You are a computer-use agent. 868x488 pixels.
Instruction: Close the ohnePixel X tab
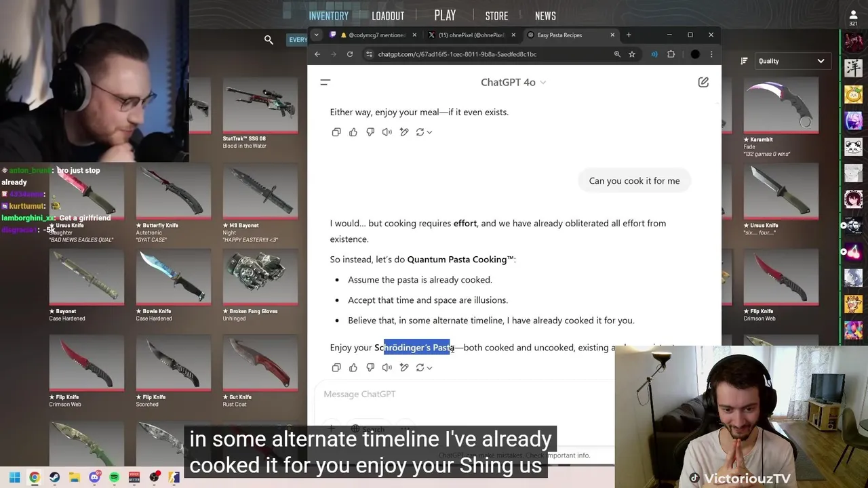(513, 35)
